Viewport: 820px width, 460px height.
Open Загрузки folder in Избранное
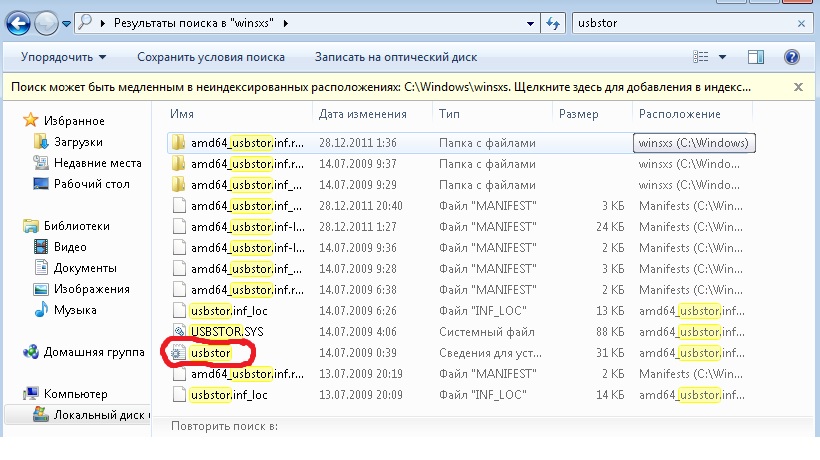[x=78, y=142]
